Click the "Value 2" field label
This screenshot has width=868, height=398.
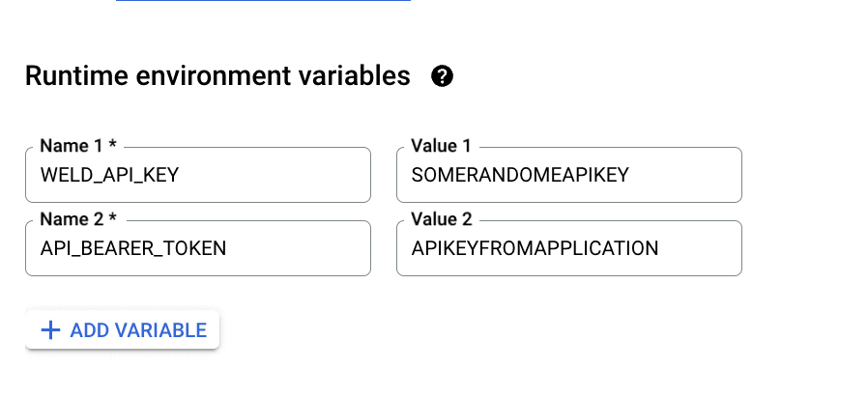coord(441,219)
